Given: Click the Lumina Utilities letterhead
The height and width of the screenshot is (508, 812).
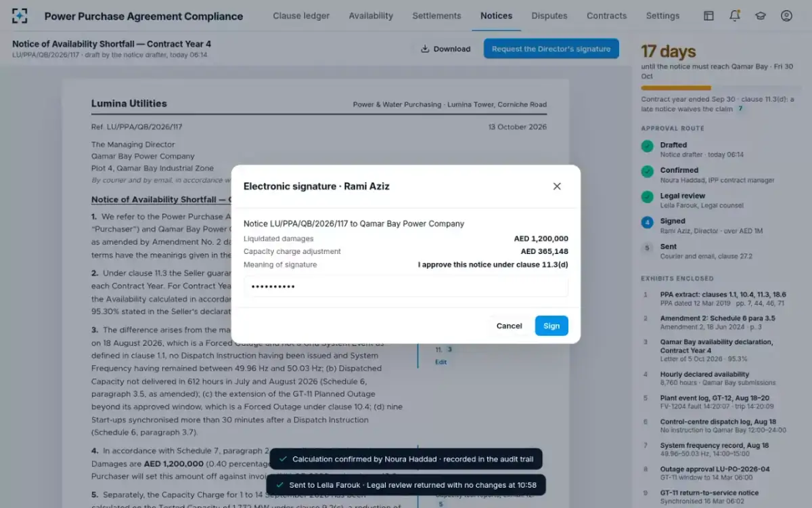Looking at the screenshot, I should (x=129, y=104).
